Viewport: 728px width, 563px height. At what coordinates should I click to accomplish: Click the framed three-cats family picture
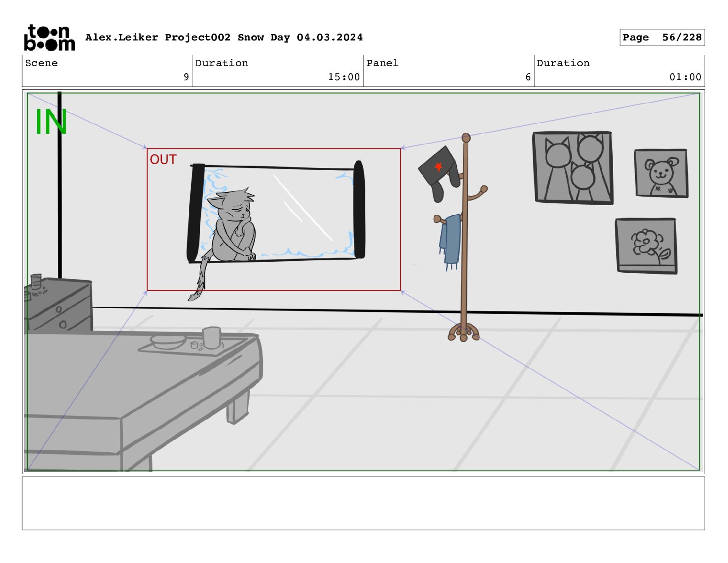pos(573,167)
